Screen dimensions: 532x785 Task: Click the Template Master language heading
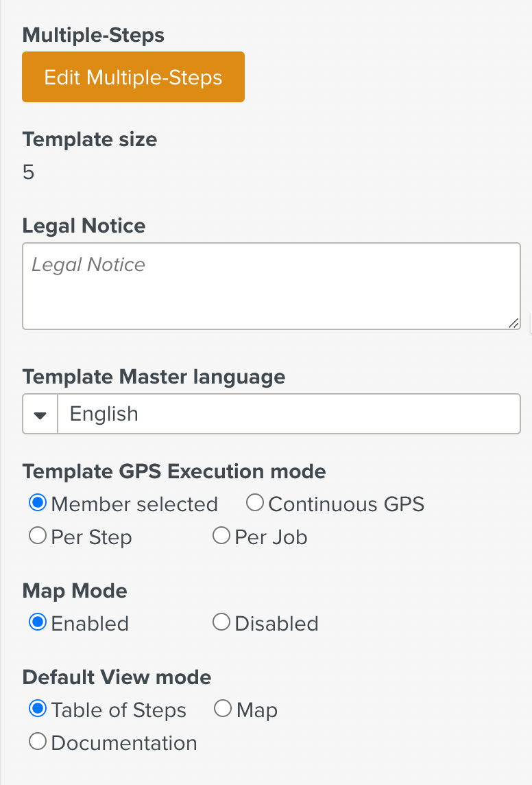154,377
